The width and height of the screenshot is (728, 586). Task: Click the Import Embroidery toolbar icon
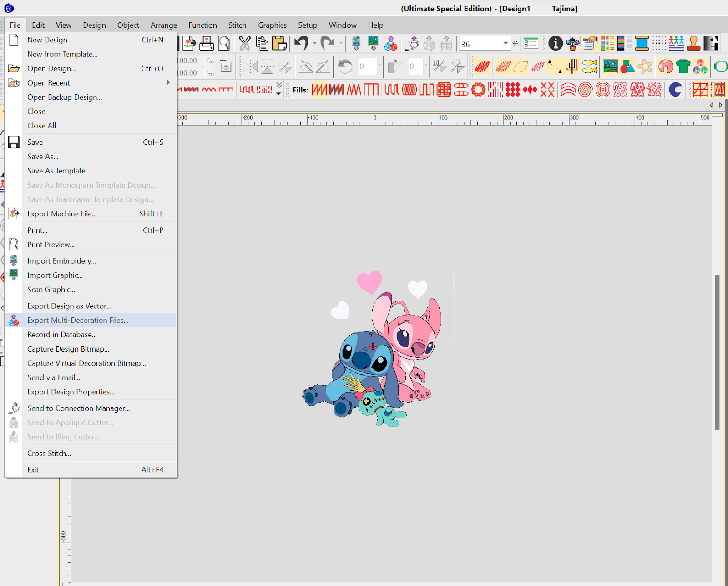tap(356, 44)
